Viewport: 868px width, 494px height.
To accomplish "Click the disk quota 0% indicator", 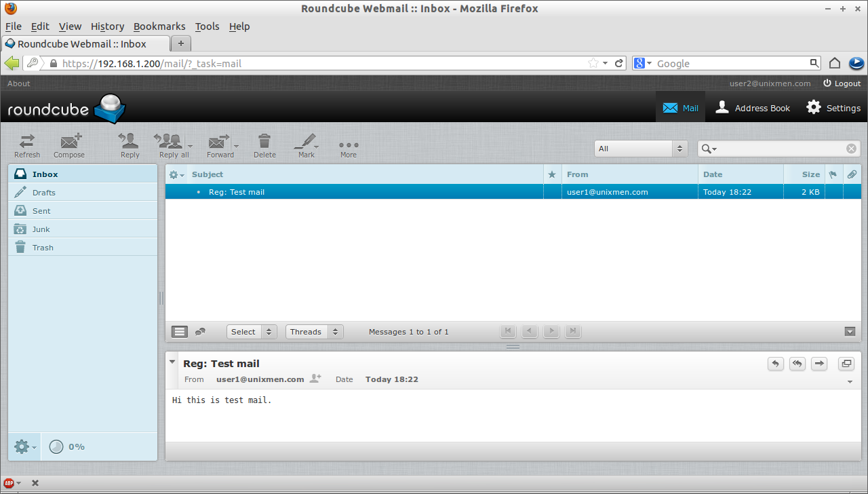I will (x=67, y=446).
